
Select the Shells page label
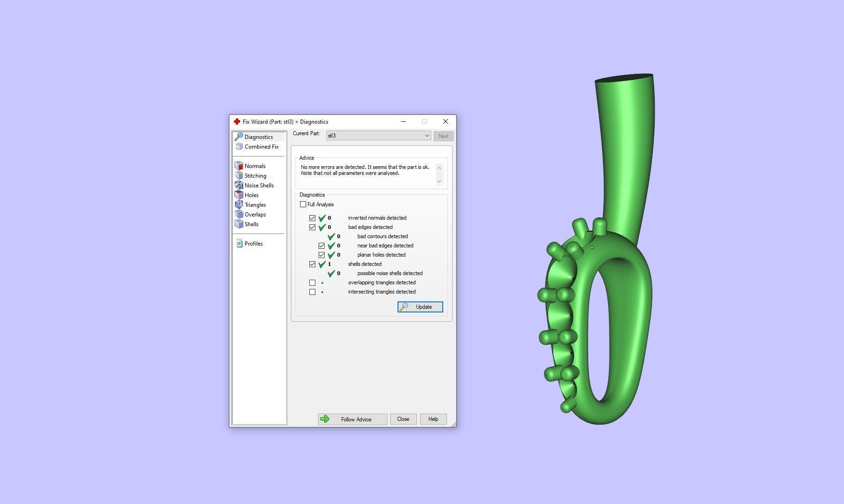tap(252, 224)
